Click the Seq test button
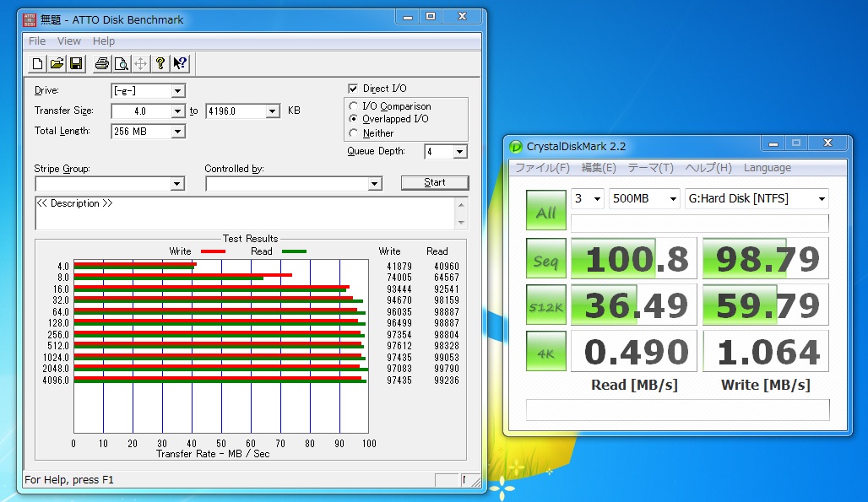This screenshot has width=868, height=502. coord(545,259)
